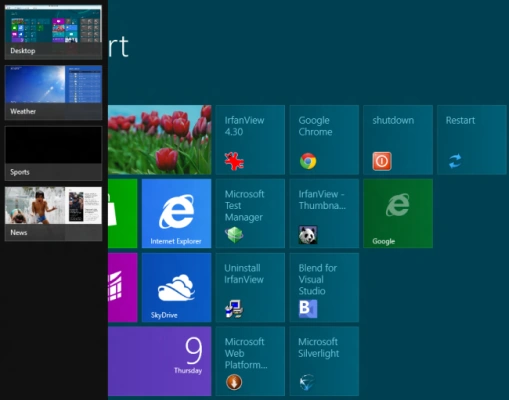Switch to the Desktop app thumbnail
The height and width of the screenshot is (400, 509).
tap(53, 32)
